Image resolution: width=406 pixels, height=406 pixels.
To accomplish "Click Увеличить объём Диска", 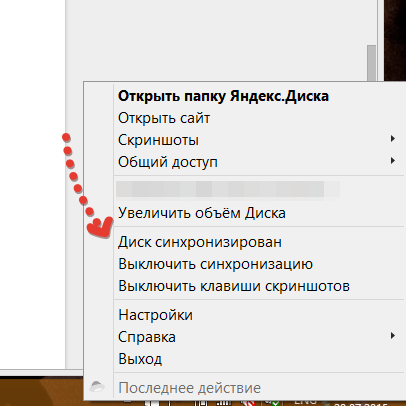I will pos(202,213).
